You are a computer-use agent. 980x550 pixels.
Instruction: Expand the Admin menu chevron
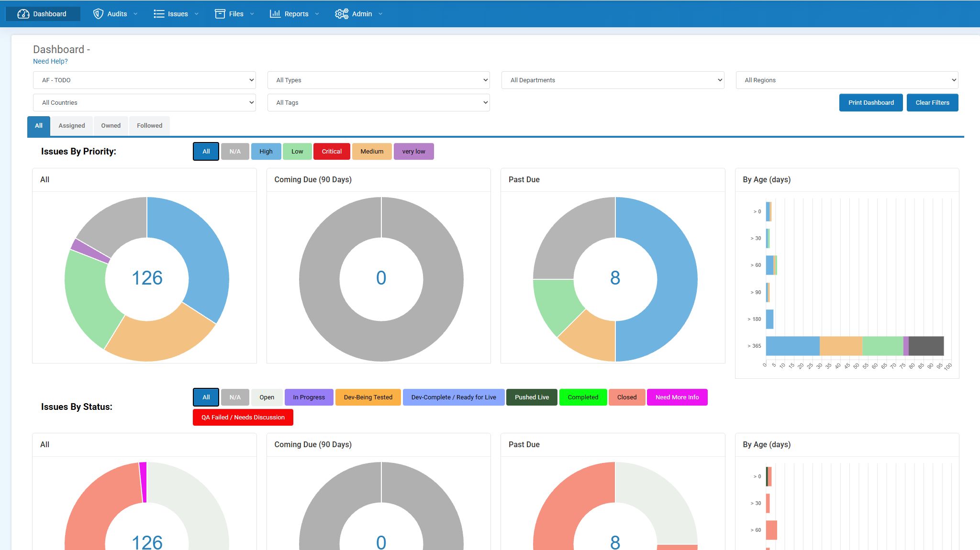click(x=380, y=14)
